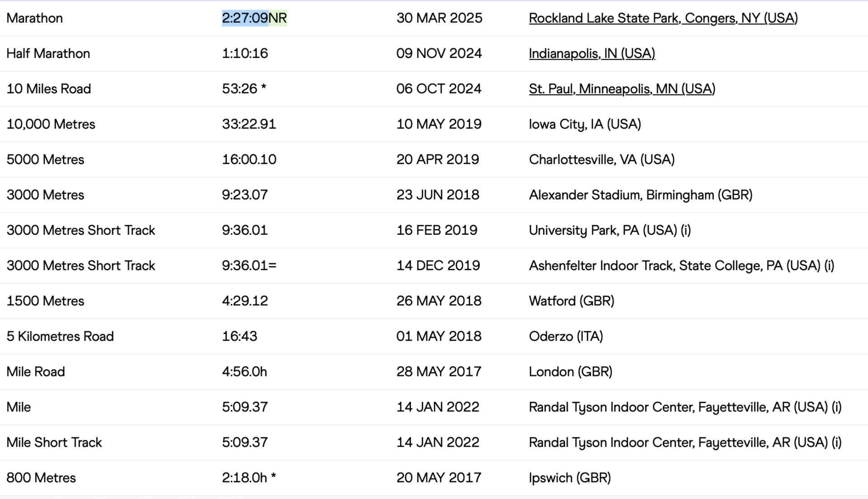The width and height of the screenshot is (868, 499).
Task: Open St. Paul, Minneapolis venue link
Action: tap(622, 89)
